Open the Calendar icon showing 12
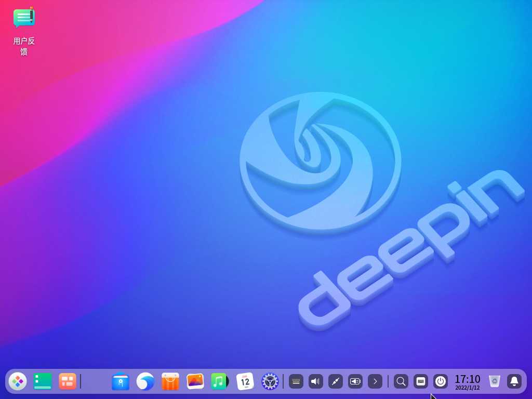This screenshot has width=532, height=399. (x=245, y=381)
